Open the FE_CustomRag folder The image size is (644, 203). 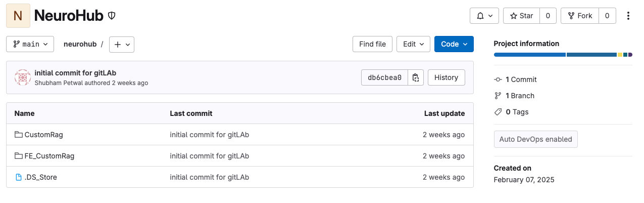coord(49,156)
